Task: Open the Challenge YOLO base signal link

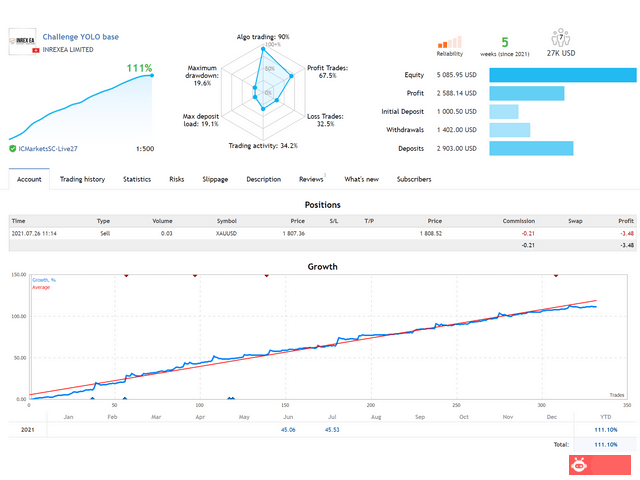Action: pos(80,37)
